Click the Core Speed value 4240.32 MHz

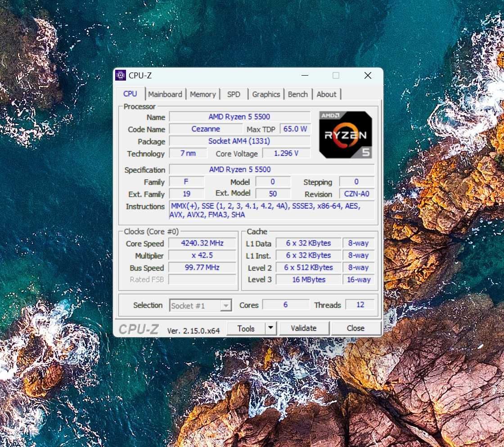202,243
